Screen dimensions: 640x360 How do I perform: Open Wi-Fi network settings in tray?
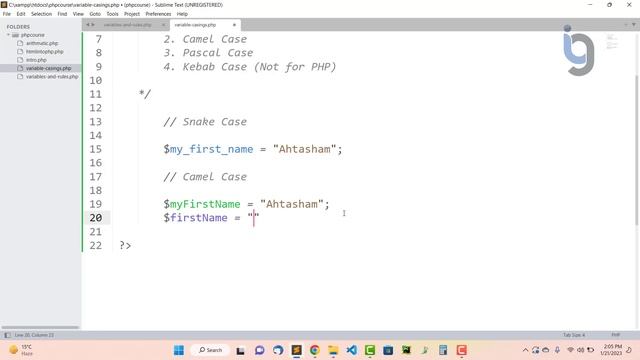coord(571,350)
